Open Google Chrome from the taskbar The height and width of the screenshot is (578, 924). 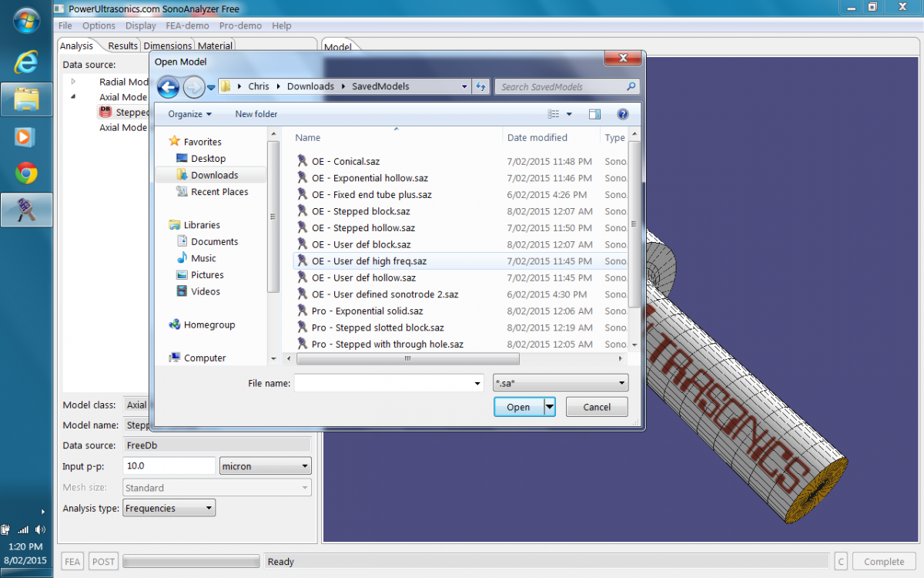[x=26, y=173]
